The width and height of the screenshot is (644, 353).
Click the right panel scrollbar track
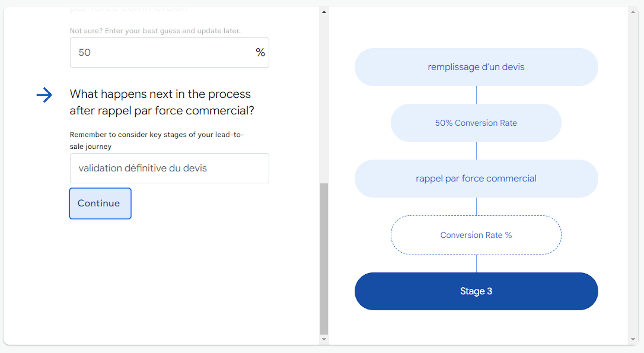pyautogui.click(x=633, y=175)
